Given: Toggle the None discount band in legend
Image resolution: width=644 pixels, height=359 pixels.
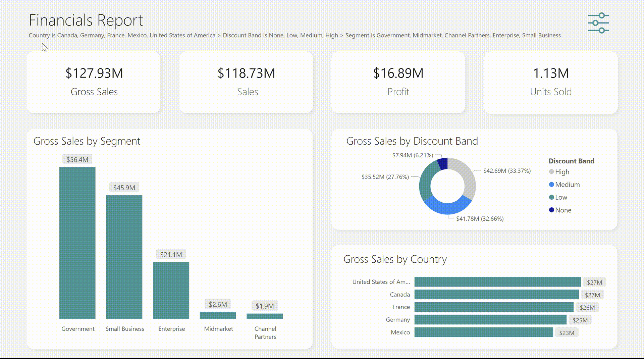Looking at the screenshot, I should point(563,210).
